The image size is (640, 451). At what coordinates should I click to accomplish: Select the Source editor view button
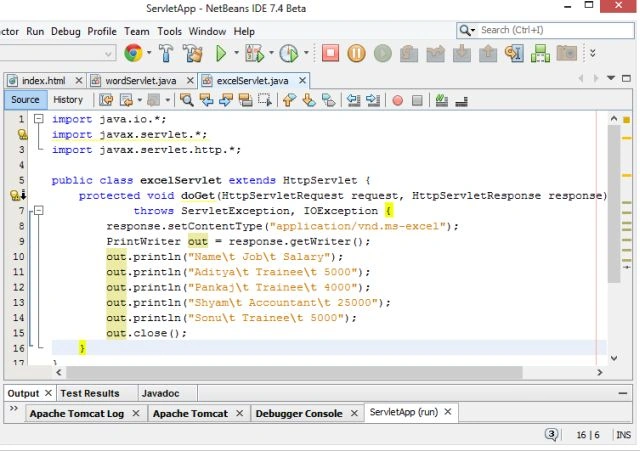coord(25,100)
